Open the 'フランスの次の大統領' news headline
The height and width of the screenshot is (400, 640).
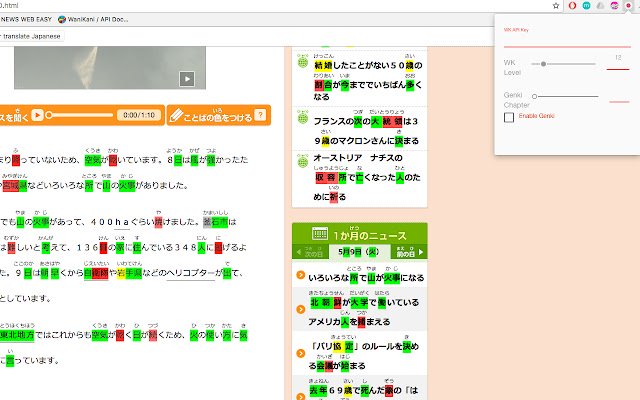pyautogui.click(x=366, y=128)
